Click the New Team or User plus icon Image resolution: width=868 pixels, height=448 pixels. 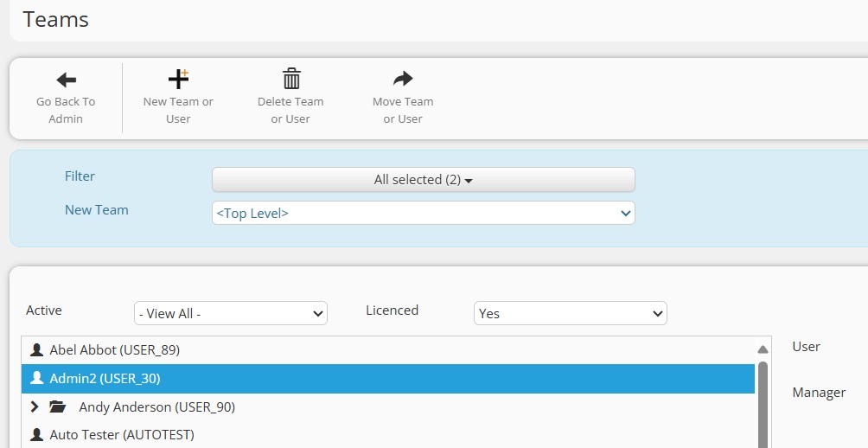click(178, 80)
